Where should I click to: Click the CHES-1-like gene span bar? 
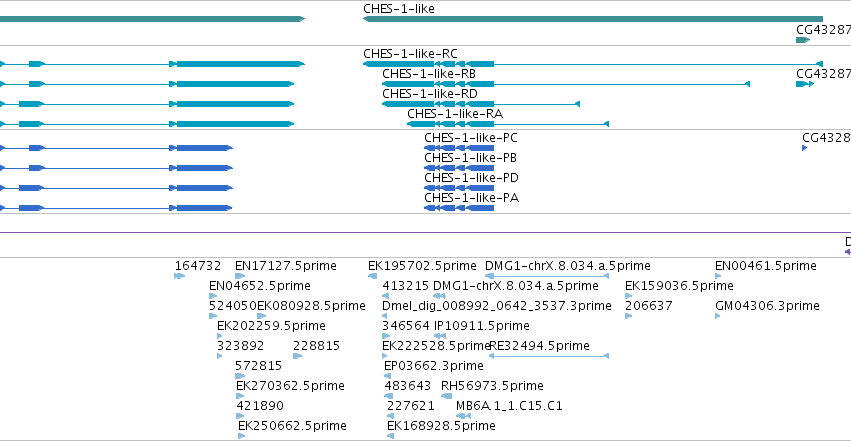(x=593, y=19)
